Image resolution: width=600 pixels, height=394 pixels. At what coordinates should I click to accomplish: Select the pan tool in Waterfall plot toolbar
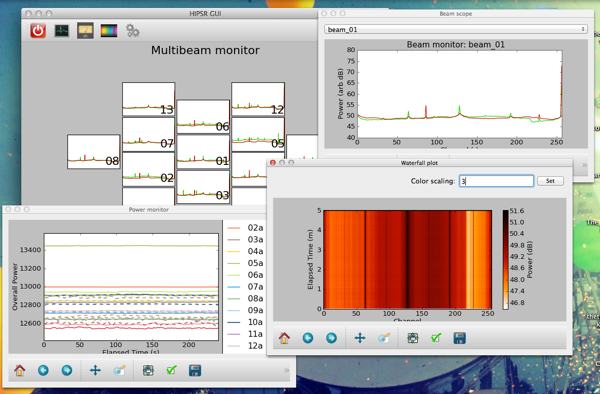(x=360, y=338)
